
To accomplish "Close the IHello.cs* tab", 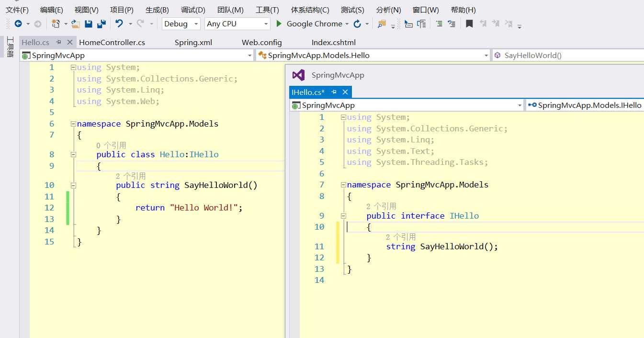I will (345, 92).
